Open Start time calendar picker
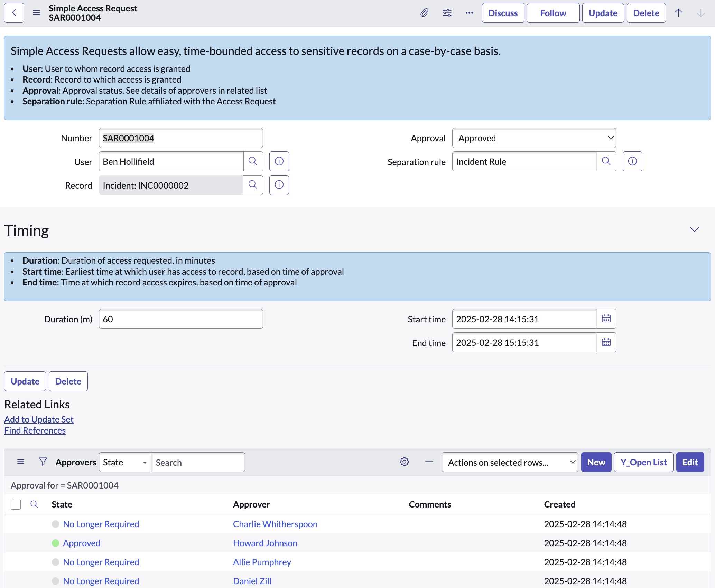 (x=606, y=319)
